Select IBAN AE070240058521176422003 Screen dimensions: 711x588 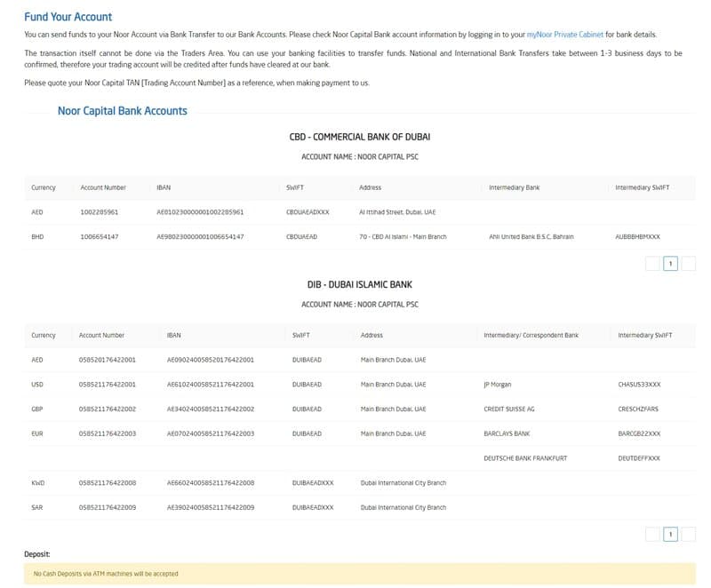click(211, 433)
